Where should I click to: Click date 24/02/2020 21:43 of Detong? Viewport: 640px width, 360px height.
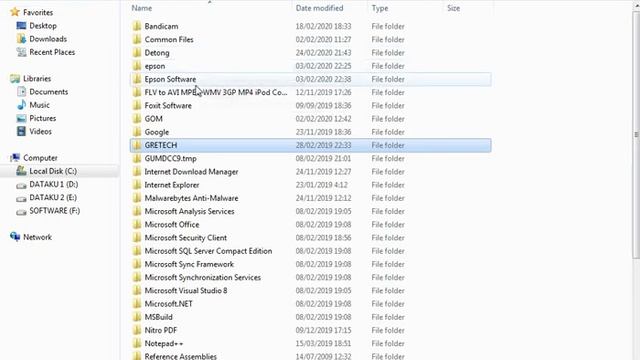coord(323,53)
